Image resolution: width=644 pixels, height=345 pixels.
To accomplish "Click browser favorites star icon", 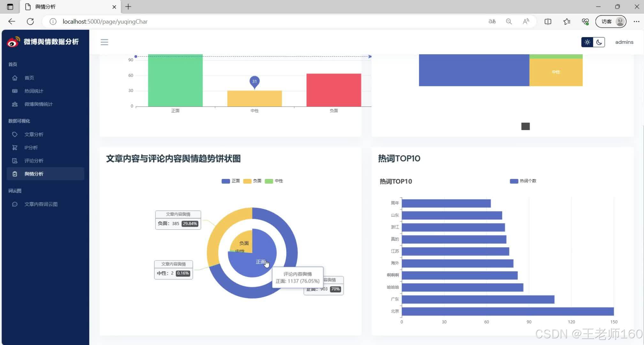I will [x=567, y=21].
